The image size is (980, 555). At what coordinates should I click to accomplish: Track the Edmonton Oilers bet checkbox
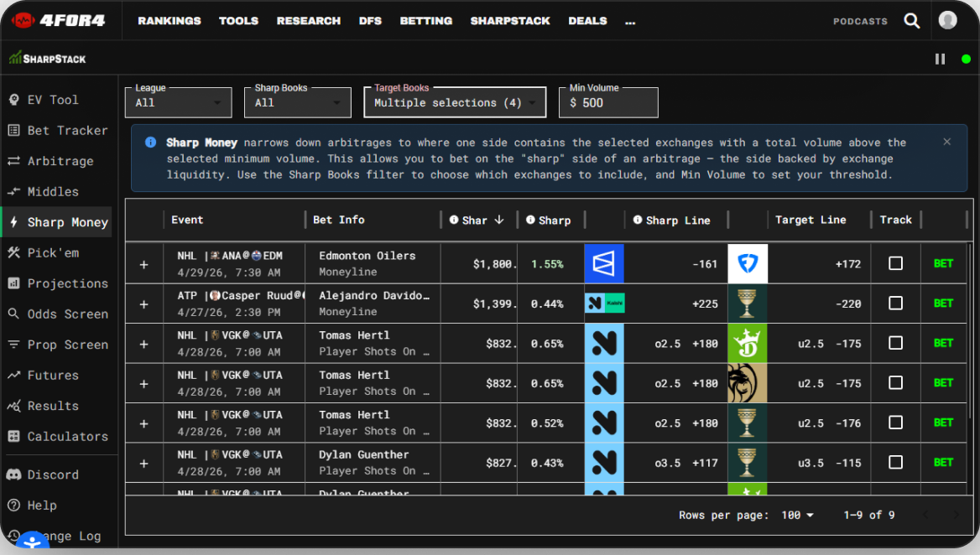[x=895, y=263]
